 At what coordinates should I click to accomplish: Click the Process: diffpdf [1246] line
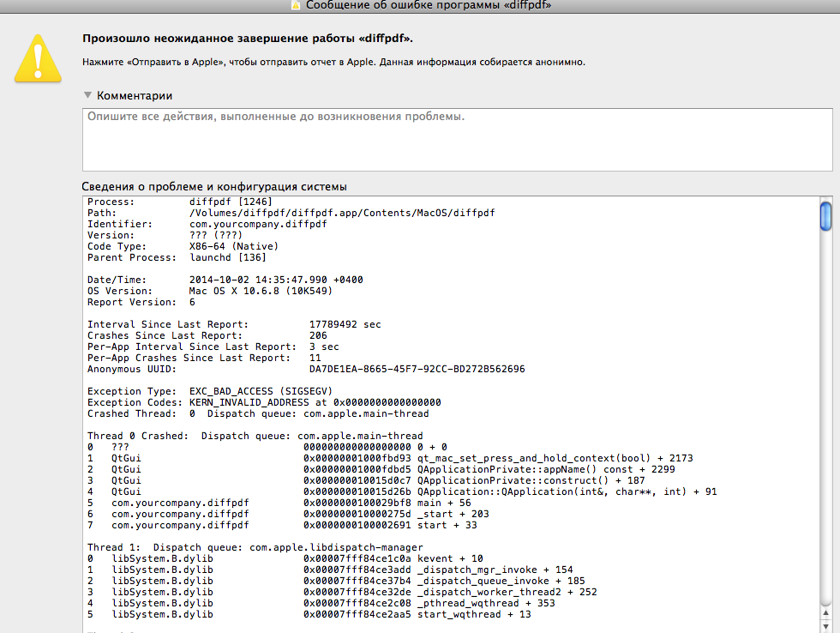pos(180,202)
